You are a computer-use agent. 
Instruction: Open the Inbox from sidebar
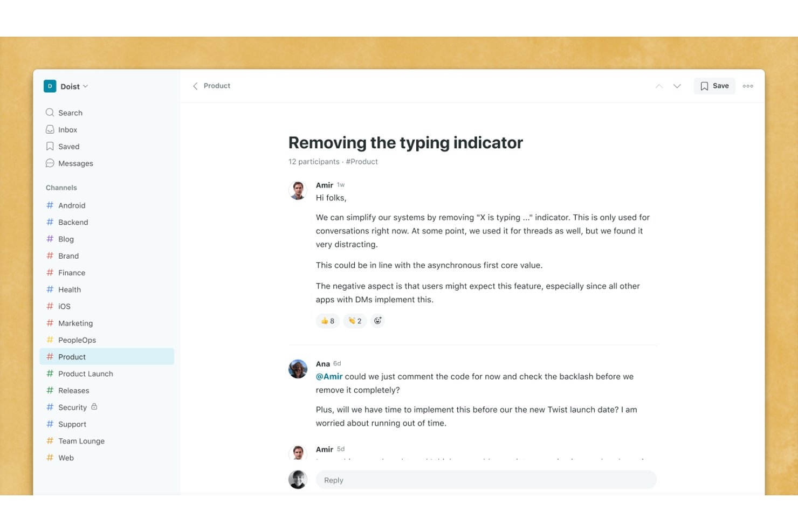[x=107, y=130]
